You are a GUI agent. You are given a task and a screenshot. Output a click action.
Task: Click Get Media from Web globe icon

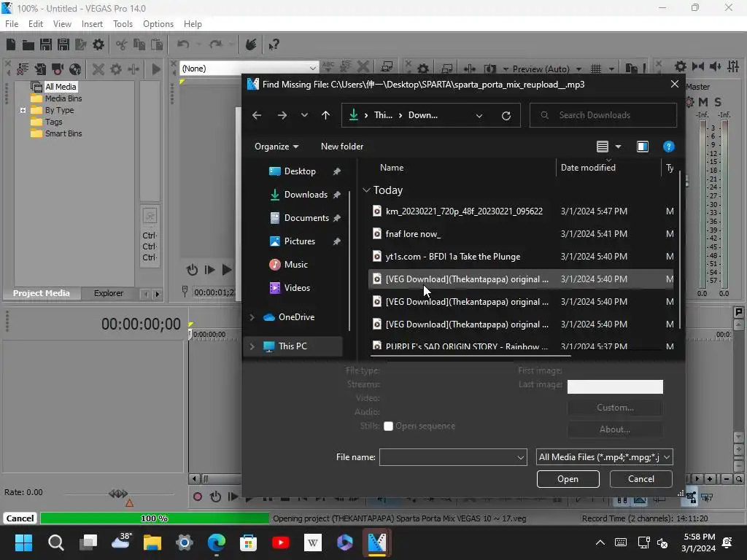click(x=75, y=69)
